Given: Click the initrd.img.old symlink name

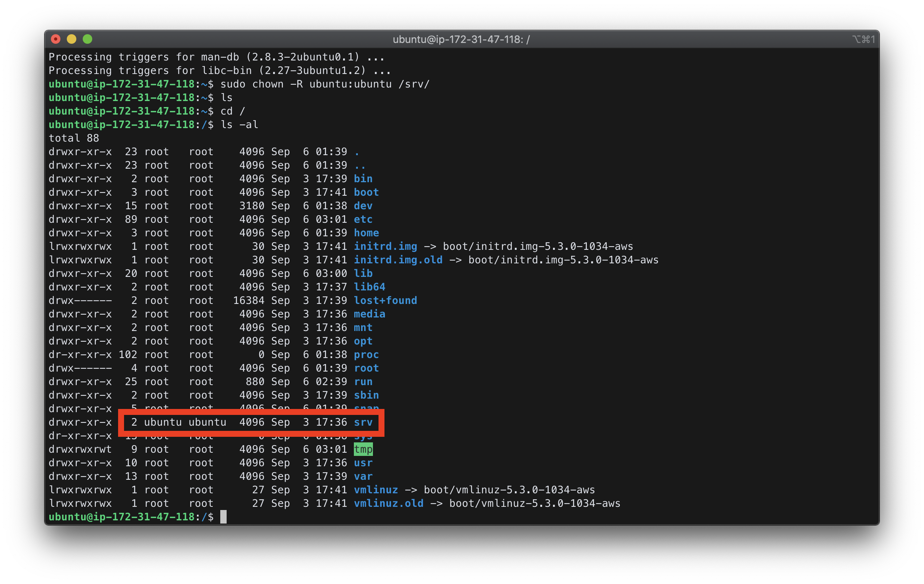Looking at the screenshot, I should pos(398,260).
